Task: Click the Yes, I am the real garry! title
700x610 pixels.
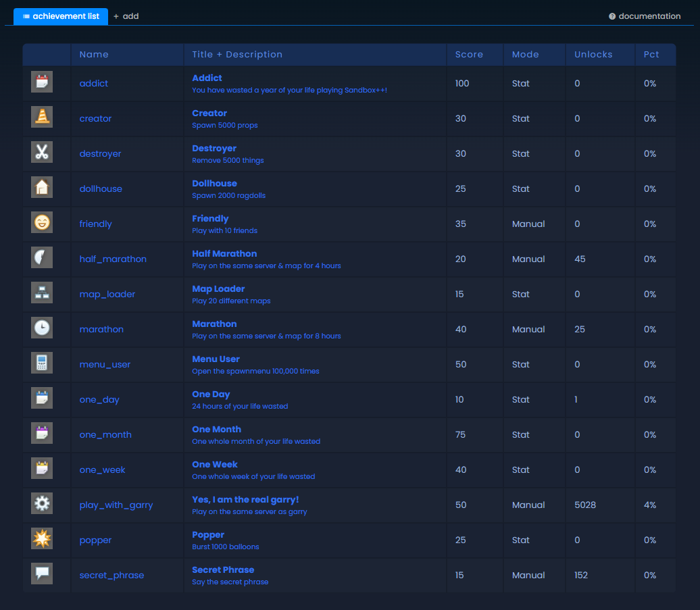Action: pyautogui.click(x=245, y=500)
